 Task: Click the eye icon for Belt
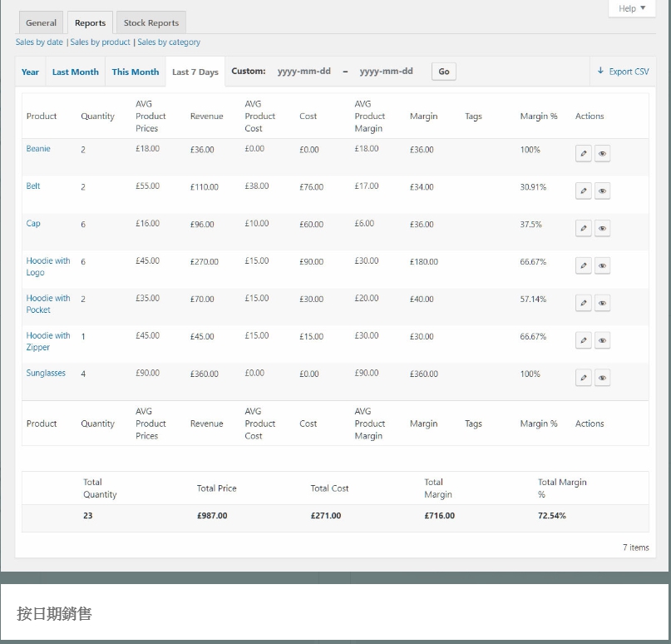603,191
